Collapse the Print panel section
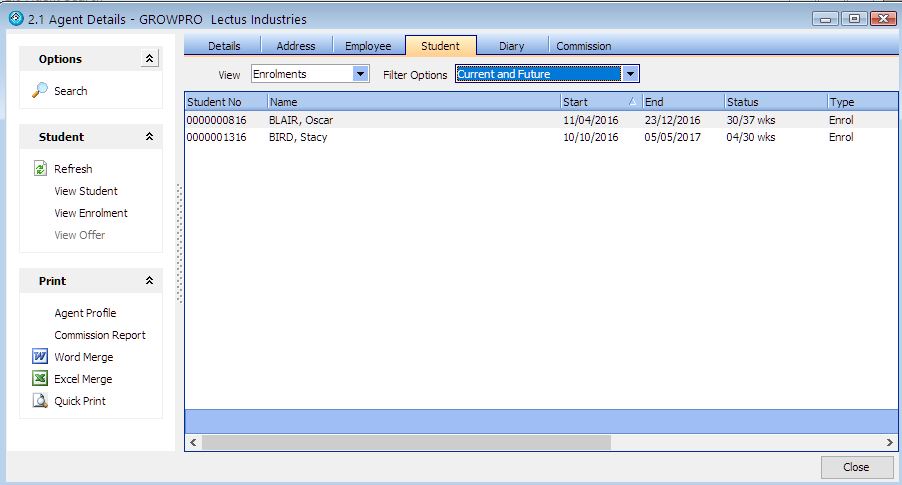The width and height of the screenshot is (902, 485). click(x=150, y=281)
